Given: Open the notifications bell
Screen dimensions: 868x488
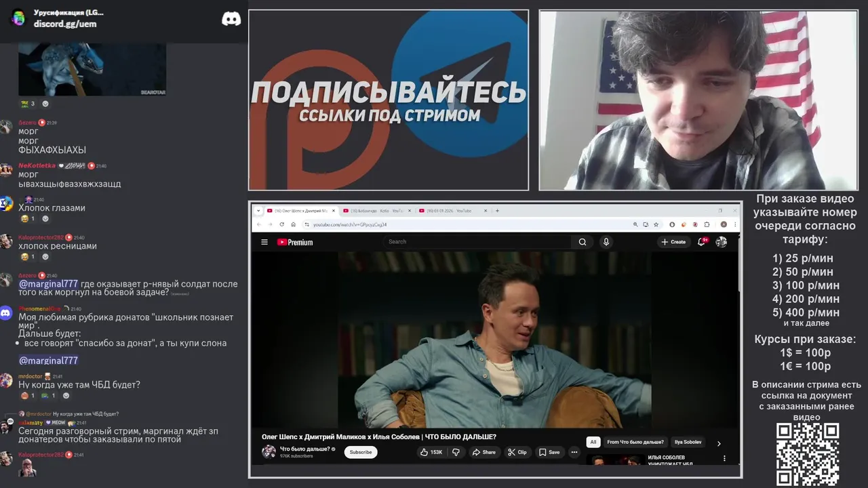Looking at the screenshot, I should (702, 241).
